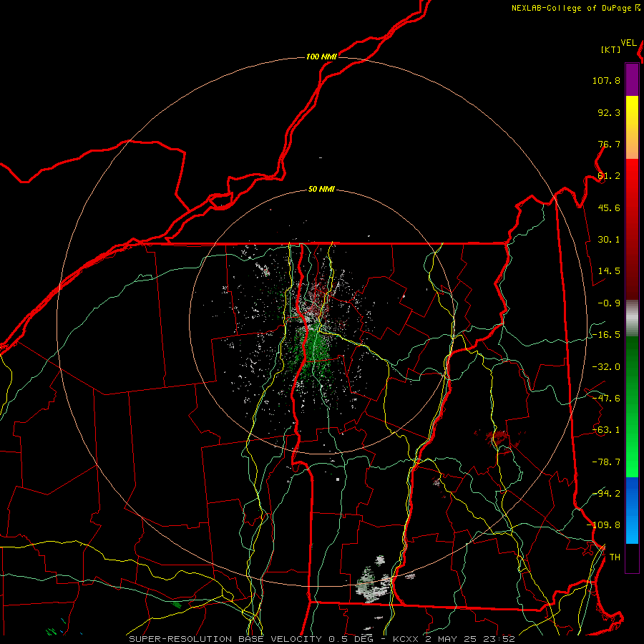644x644 pixels.
Task: Click the purple segment of velocity color bar
Action: click(632, 79)
